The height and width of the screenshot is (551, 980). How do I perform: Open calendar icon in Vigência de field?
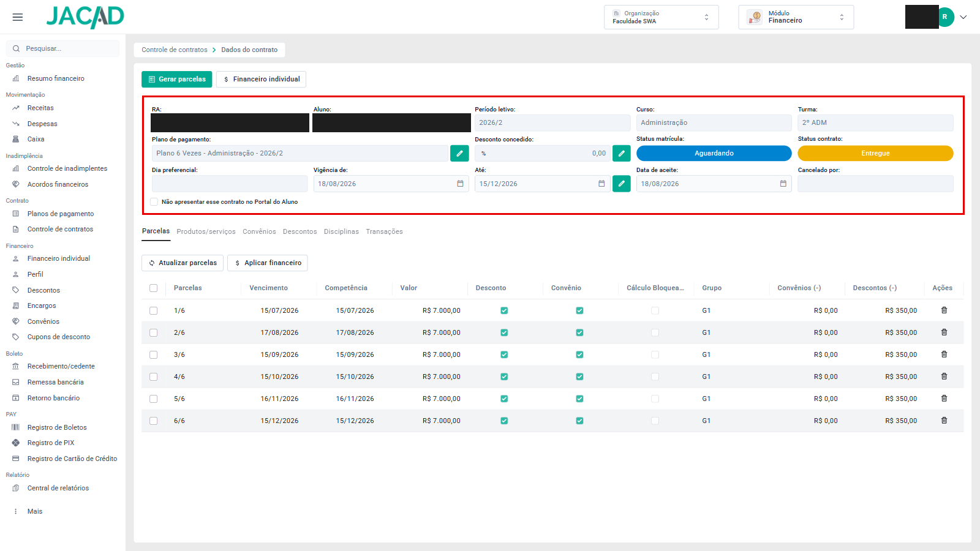[x=460, y=184]
